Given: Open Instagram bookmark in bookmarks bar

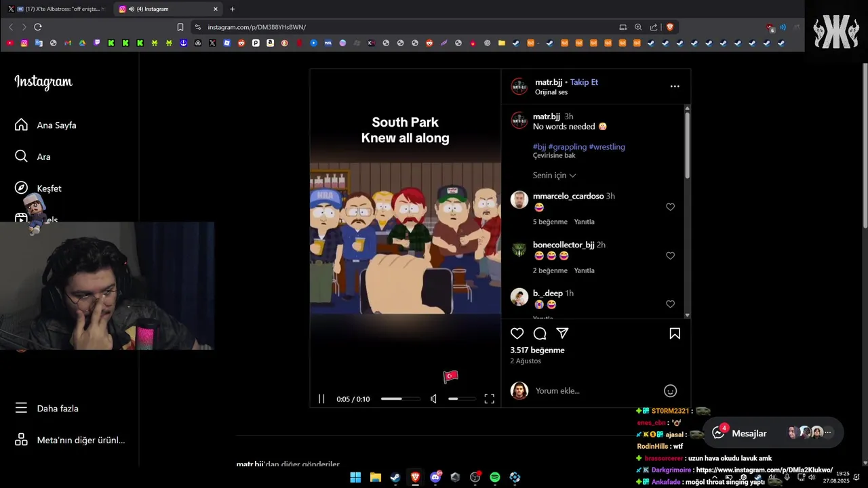Looking at the screenshot, I should [x=24, y=43].
